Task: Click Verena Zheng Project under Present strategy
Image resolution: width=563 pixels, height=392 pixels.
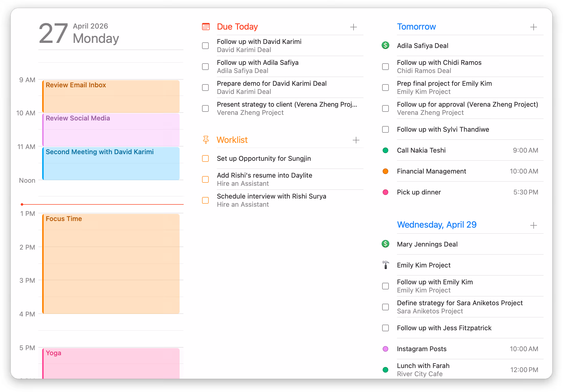Action: point(250,113)
